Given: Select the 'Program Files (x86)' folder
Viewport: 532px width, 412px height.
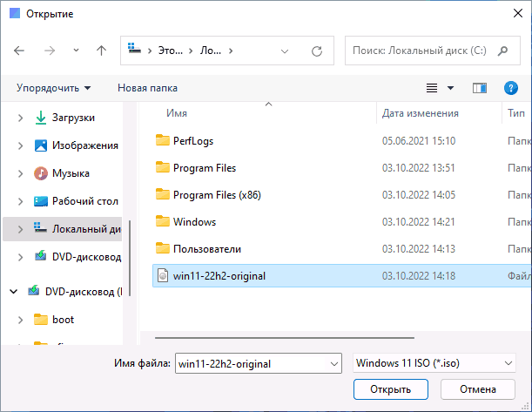Looking at the screenshot, I should [x=217, y=195].
